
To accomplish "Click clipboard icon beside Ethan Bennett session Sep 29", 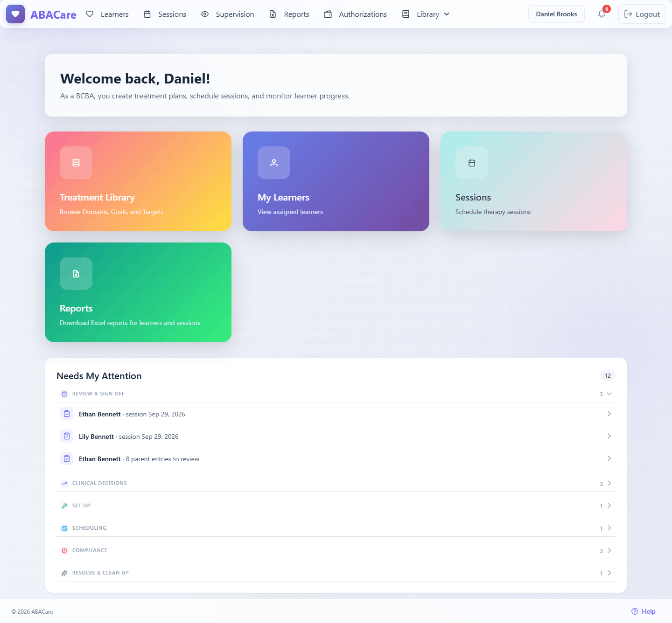I will [67, 414].
